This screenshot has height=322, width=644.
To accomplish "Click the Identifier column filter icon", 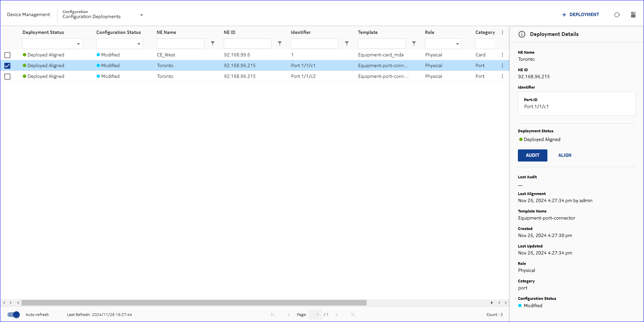I will pos(347,44).
